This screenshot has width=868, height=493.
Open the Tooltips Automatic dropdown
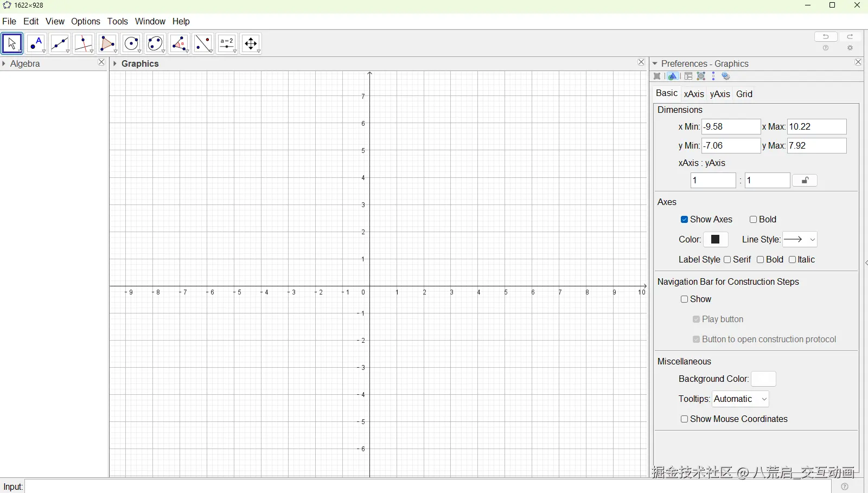coord(741,399)
